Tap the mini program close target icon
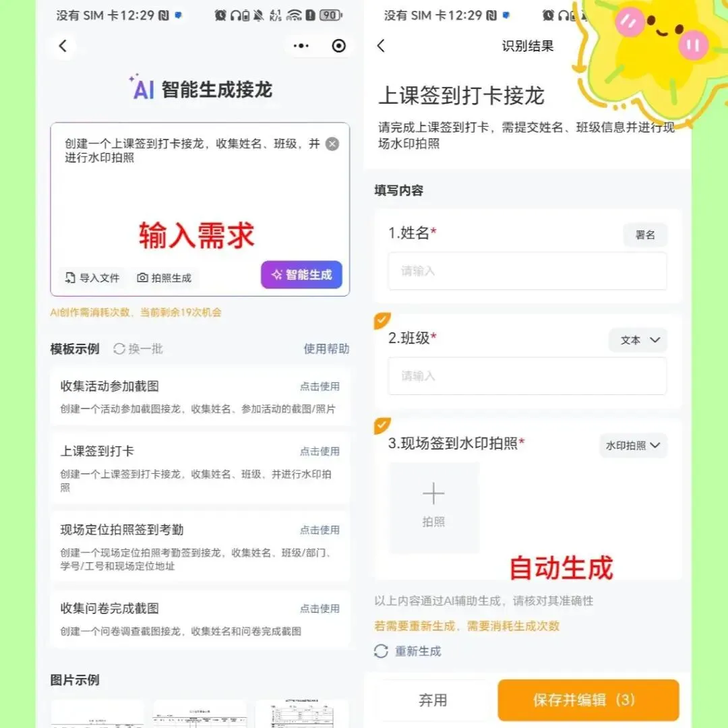728x728 pixels. point(338,46)
